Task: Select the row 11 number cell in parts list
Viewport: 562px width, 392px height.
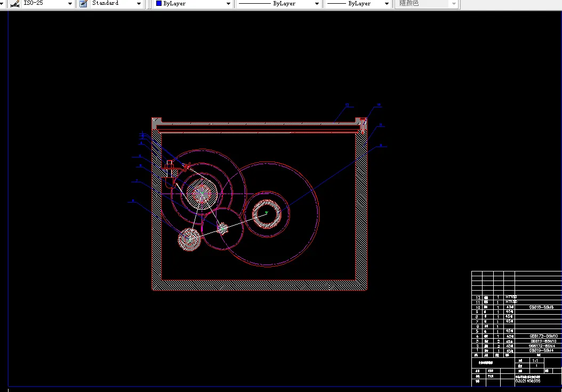Action: [477, 302]
